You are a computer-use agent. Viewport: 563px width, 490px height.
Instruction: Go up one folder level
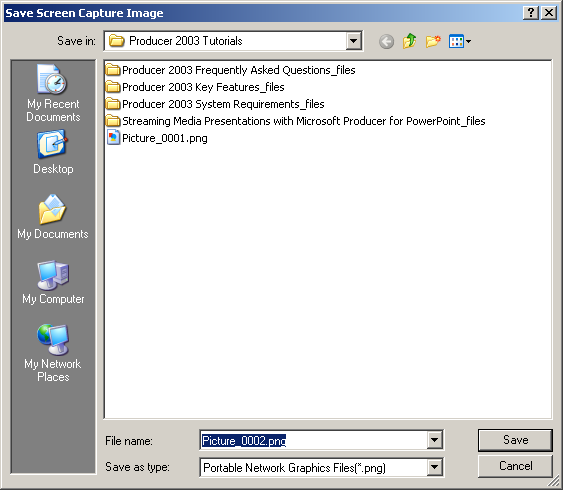point(409,41)
